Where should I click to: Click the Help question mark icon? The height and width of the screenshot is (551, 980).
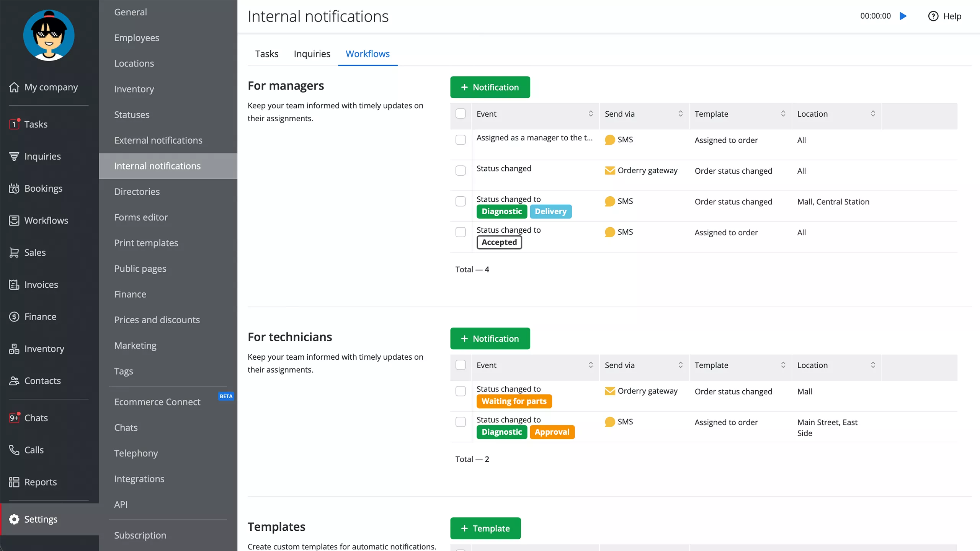pyautogui.click(x=933, y=16)
